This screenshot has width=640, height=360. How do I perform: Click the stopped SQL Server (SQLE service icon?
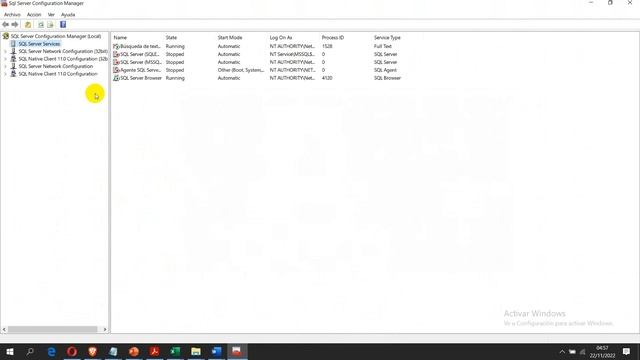coord(116,54)
